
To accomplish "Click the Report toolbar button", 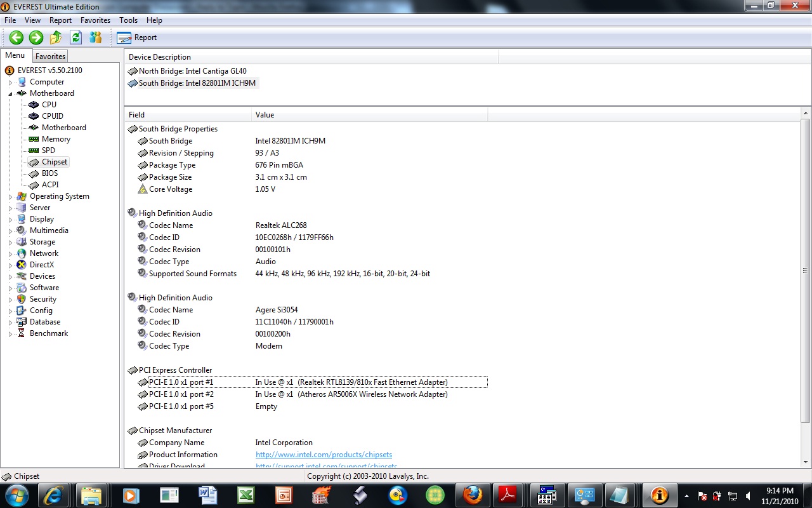I will (x=136, y=37).
